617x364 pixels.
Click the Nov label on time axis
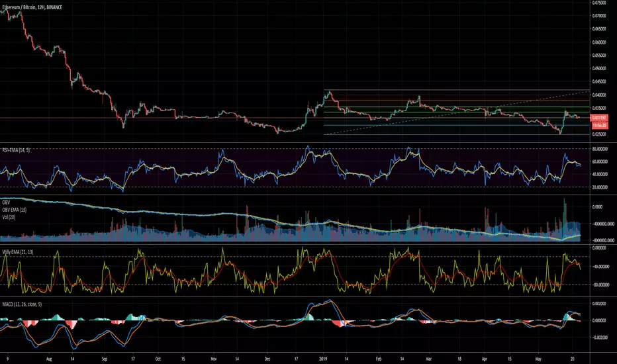point(214,359)
